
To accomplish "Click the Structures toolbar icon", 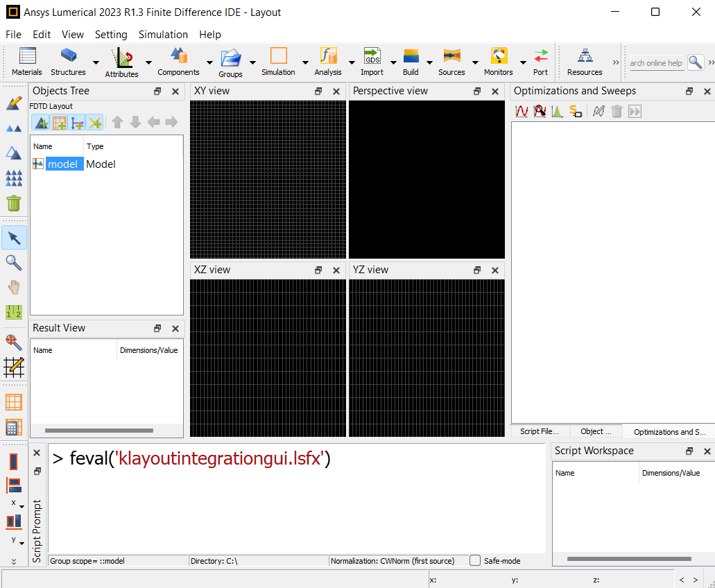I will pos(68,61).
